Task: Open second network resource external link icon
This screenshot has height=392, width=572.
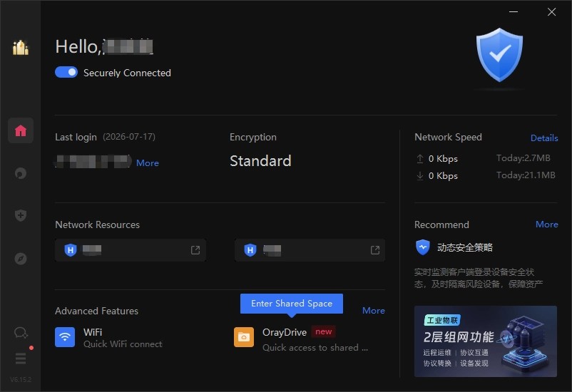Action: coord(375,249)
